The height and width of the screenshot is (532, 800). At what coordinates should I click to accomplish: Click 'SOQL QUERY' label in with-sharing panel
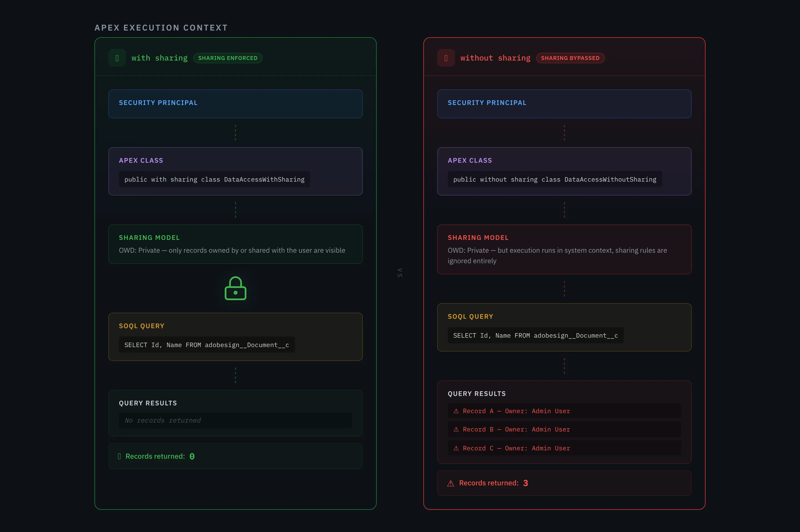tap(142, 326)
